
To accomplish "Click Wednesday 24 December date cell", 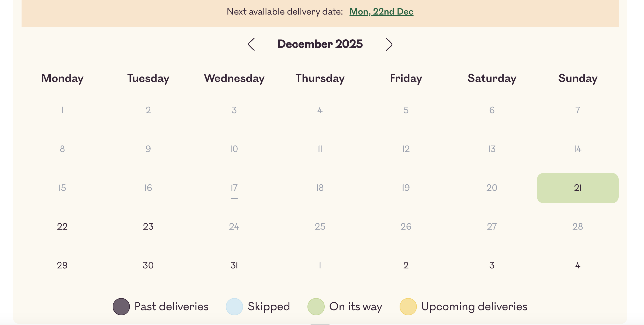I will (x=234, y=226).
